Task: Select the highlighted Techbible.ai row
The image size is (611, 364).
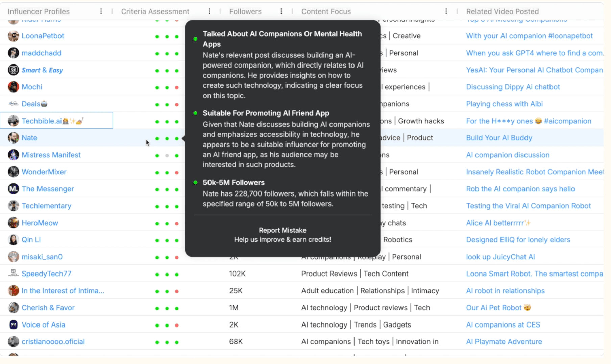Action: point(56,121)
